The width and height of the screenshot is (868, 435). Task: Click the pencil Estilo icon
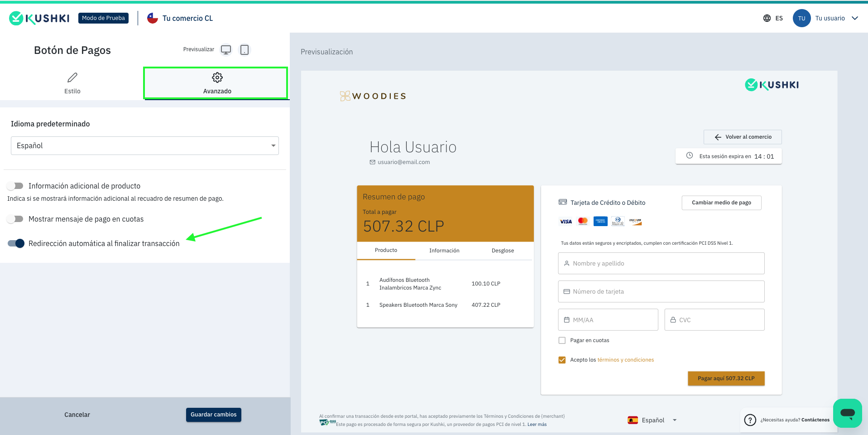[x=72, y=77]
